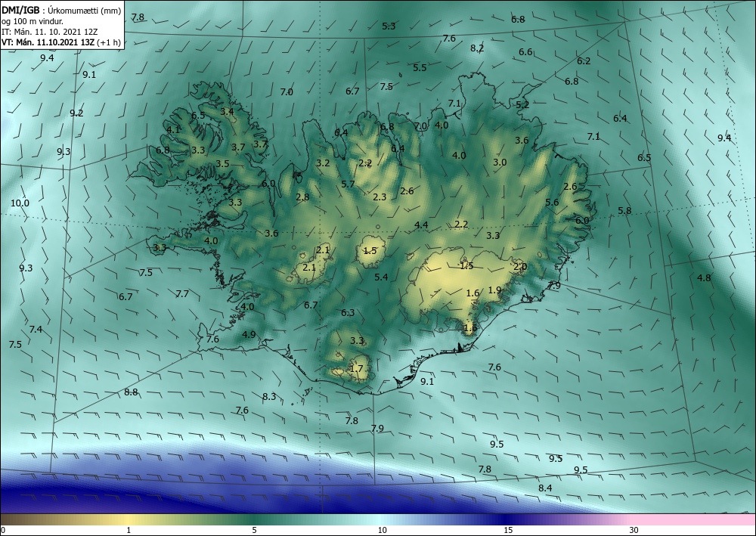This screenshot has width=756, height=536.
Task: Click the '4.4' value on the map
Action: [421, 225]
